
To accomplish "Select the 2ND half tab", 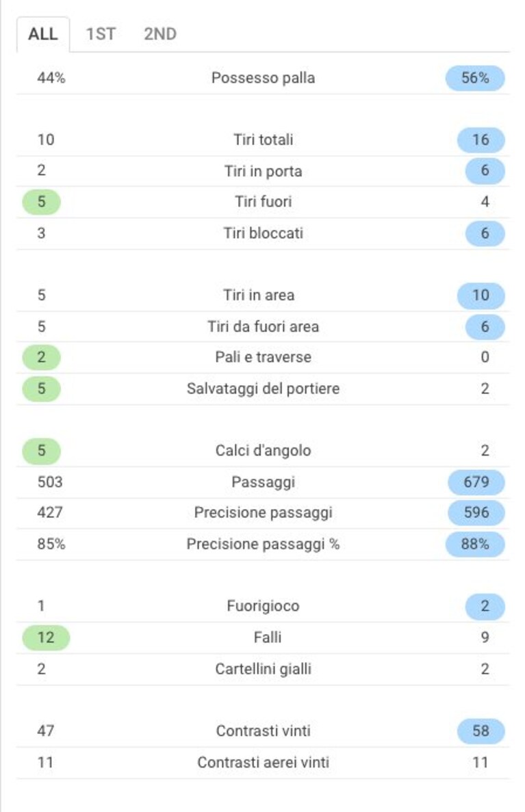I will 160,34.
